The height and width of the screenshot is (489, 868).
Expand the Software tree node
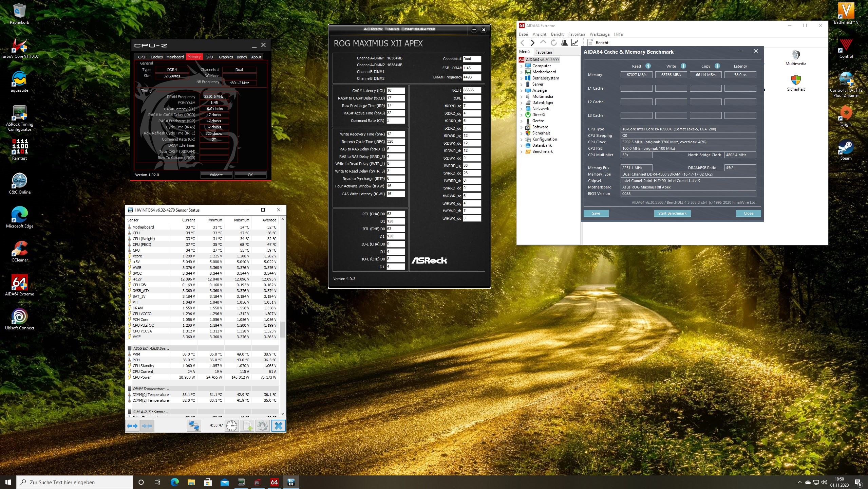click(522, 127)
